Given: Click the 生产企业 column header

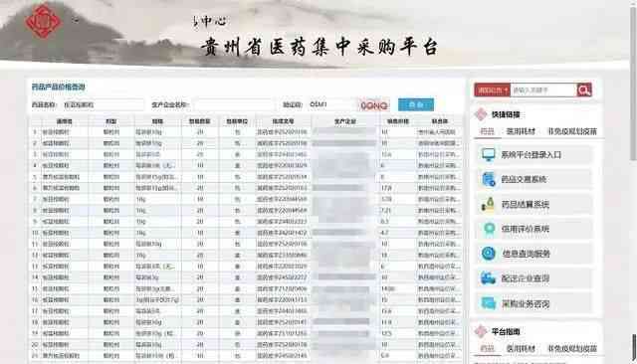Looking at the screenshot, I should pos(345,121).
